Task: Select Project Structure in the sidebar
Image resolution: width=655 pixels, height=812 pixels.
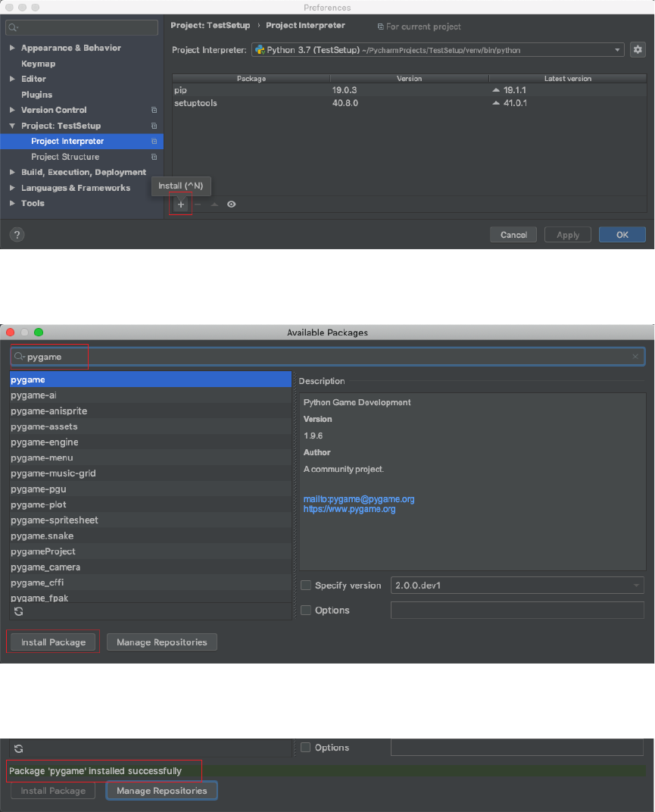Action: coord(65,157)
